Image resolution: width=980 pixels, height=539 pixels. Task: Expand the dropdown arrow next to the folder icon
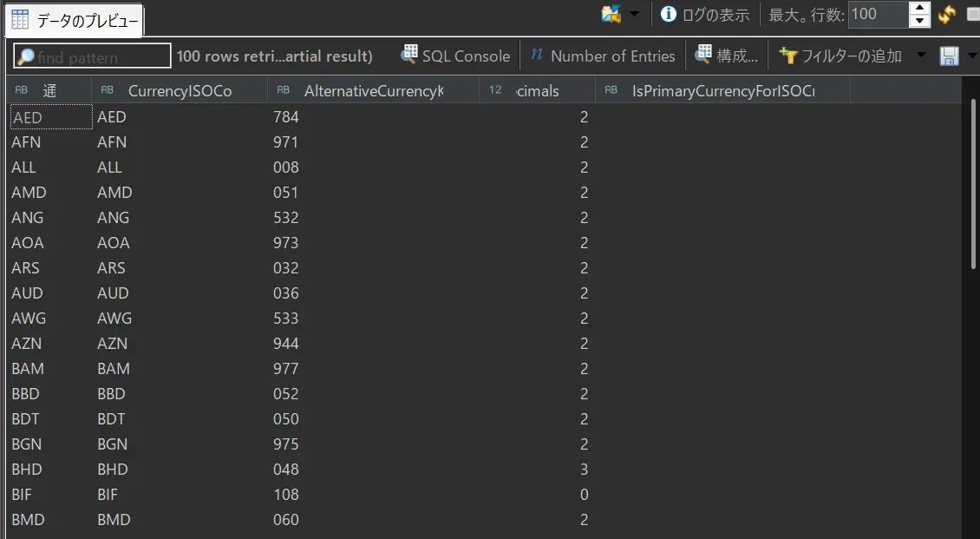(x=634, y=14)
